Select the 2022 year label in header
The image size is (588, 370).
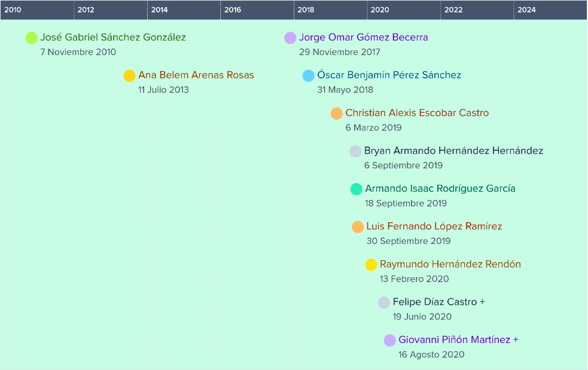[x=453, y=10]
